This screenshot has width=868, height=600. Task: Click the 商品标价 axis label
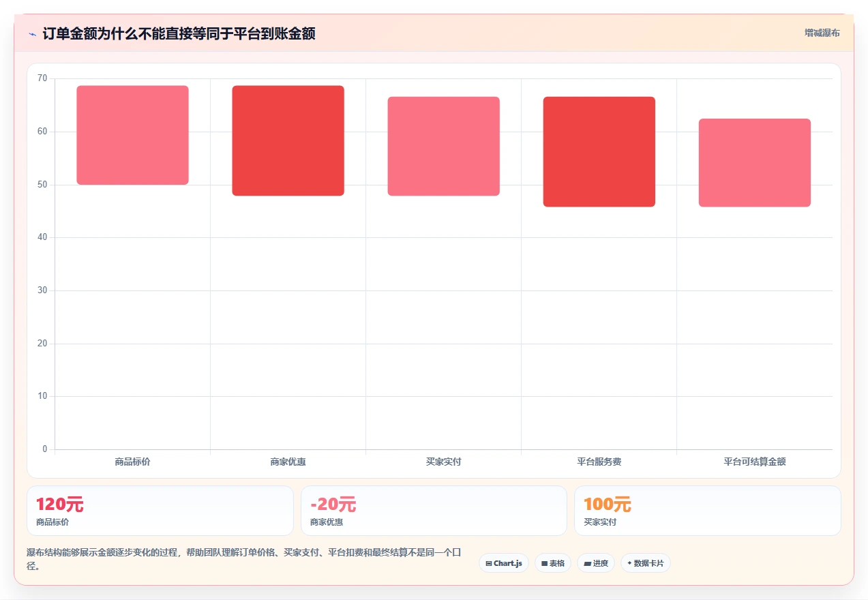(x=132, y=462)
